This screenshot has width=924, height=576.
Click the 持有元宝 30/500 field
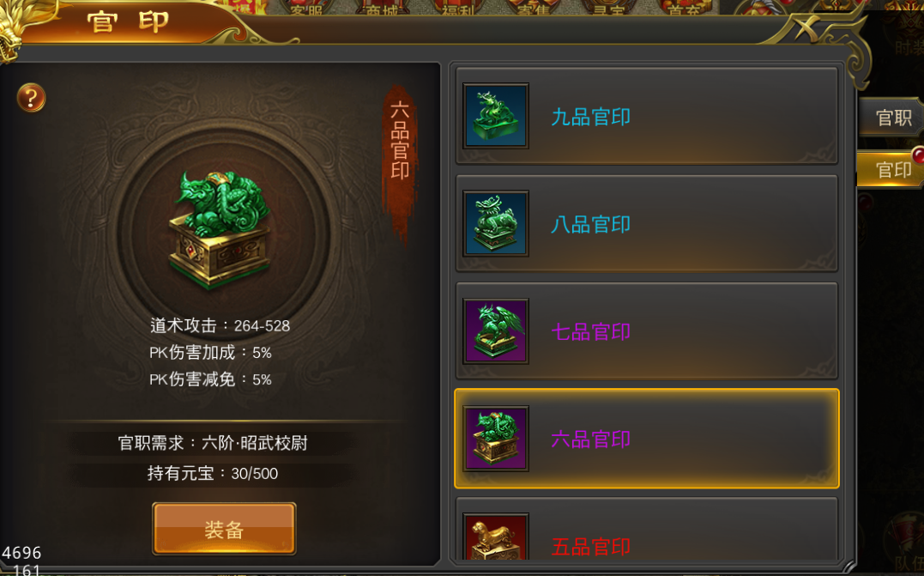213,473
